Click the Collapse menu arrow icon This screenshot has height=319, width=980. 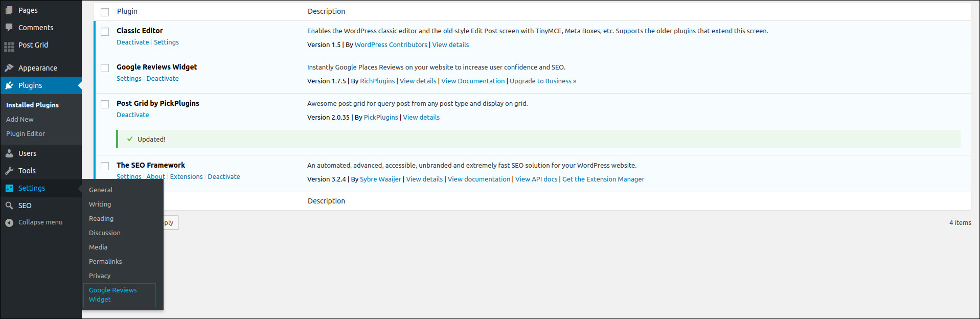pyautogui.click(x=9, y=222)
